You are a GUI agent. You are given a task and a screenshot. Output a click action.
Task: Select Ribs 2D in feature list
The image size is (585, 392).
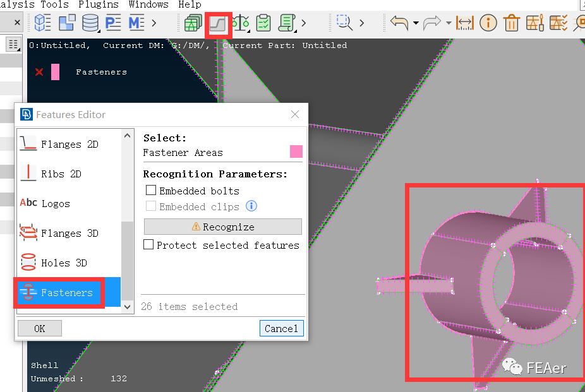(x=69, y=174)
